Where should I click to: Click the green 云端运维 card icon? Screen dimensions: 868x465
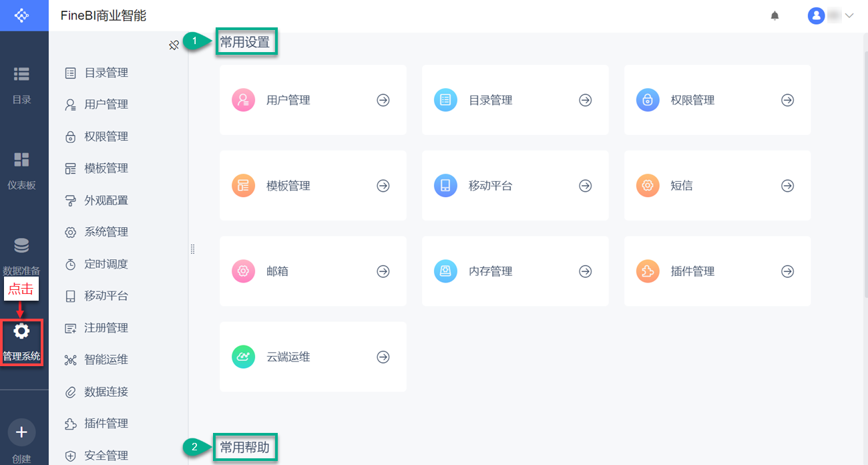tap(243, 357)
